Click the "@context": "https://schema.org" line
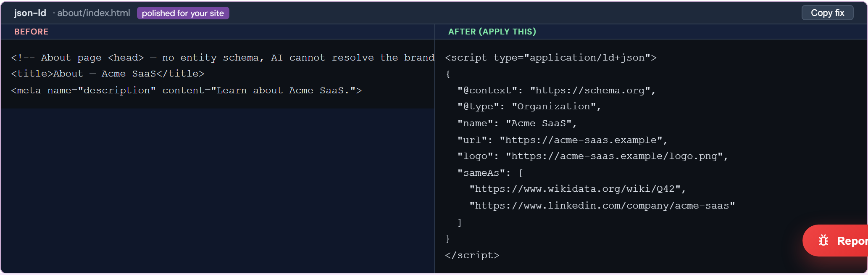 coord(556,90)
